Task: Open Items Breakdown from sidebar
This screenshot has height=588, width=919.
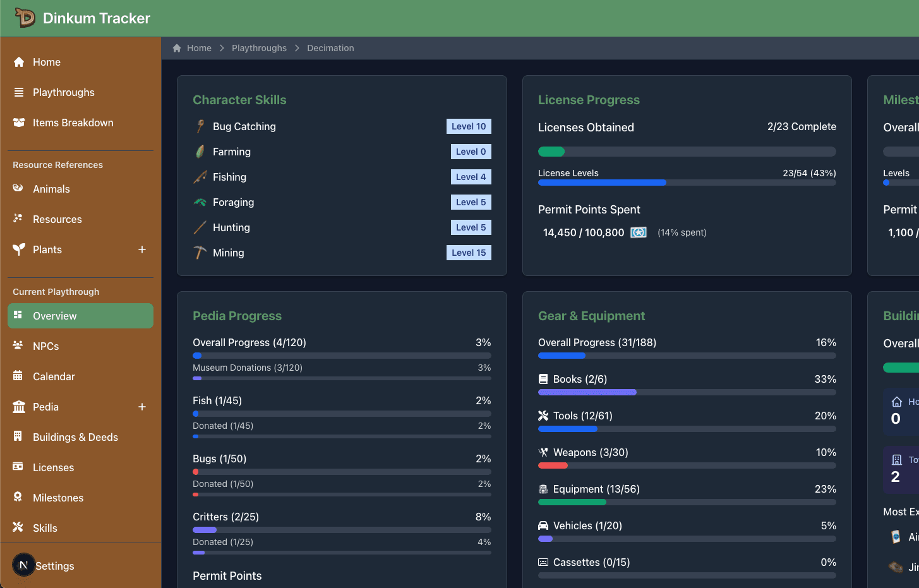Action: point(73,123)
